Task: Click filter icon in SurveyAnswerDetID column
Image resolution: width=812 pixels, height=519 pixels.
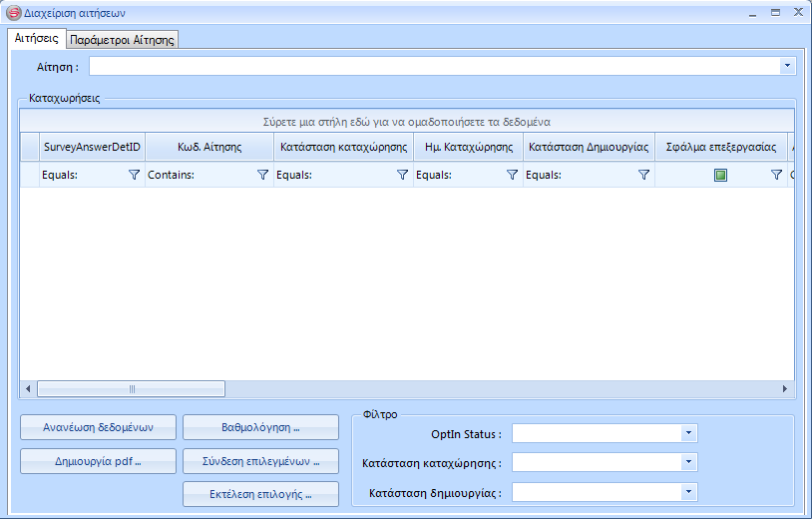Action: 134,175
